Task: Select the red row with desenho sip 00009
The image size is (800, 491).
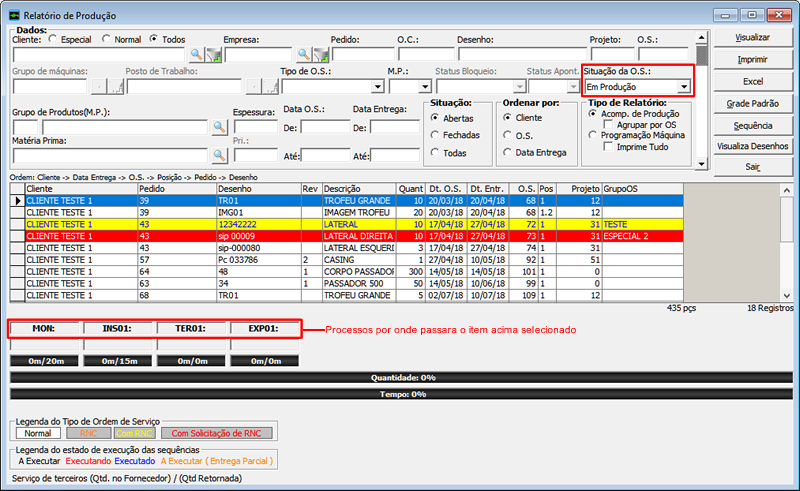Action: click(354, 236)
